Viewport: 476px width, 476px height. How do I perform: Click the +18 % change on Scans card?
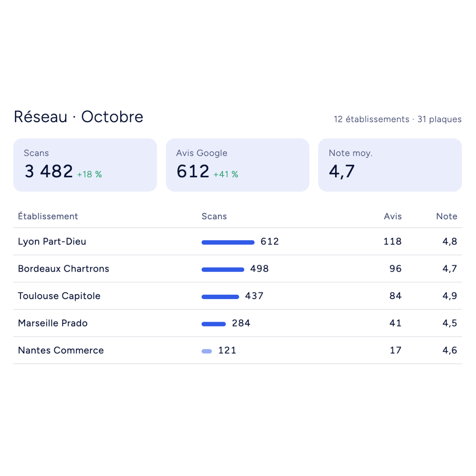click(x=90, y=175)
